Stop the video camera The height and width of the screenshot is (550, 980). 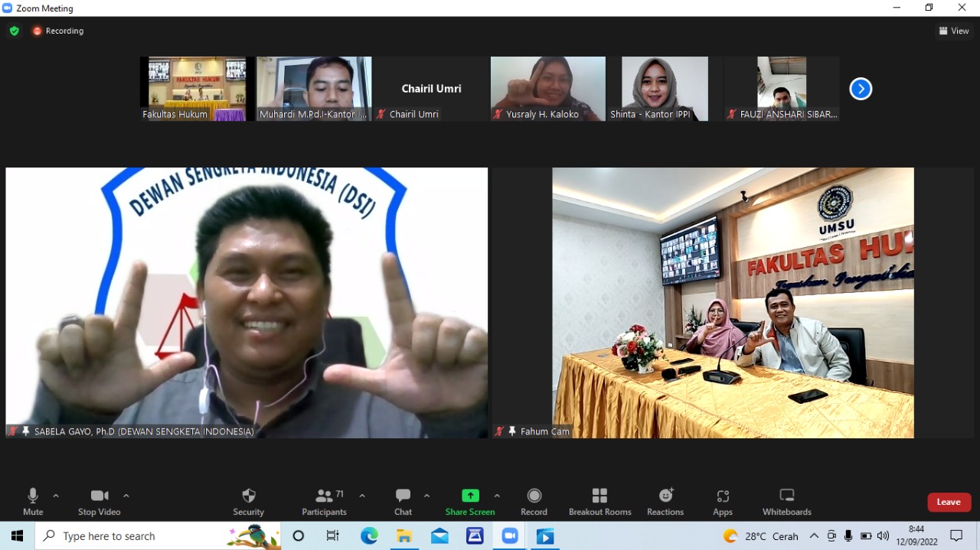(x=99, y=502)
